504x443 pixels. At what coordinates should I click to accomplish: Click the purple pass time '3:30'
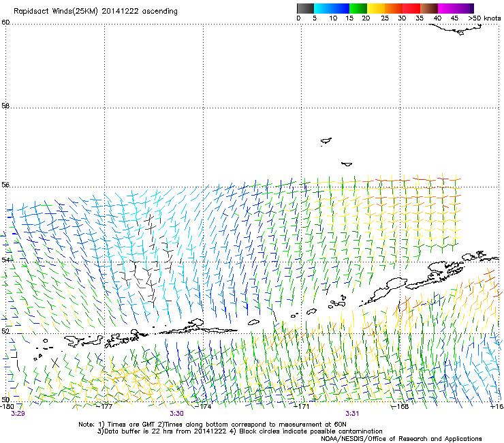click(177, 414)
